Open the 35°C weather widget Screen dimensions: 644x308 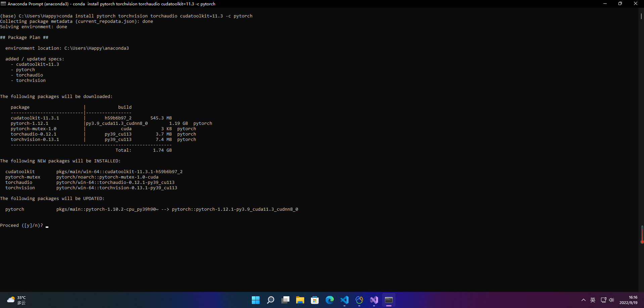[x=16, y=300]
